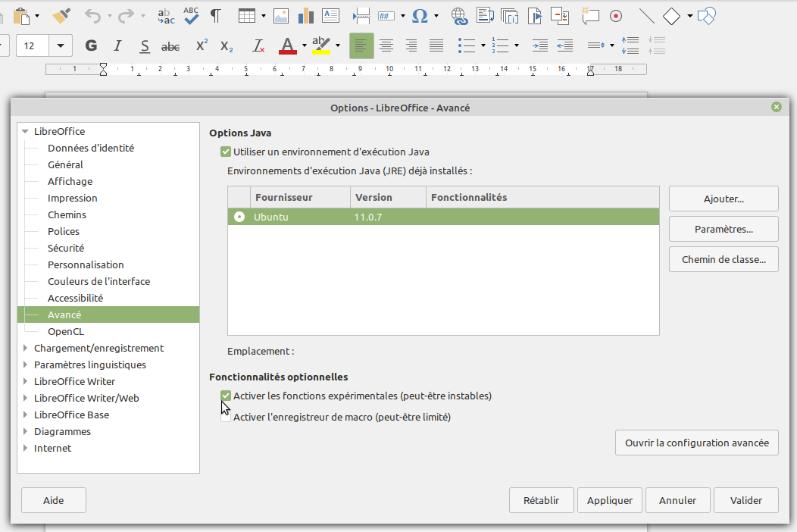Screen dimensions: 797x532
Task: Click the Insert Hyperlink globe icon
Action: click(x=458, y=15)
